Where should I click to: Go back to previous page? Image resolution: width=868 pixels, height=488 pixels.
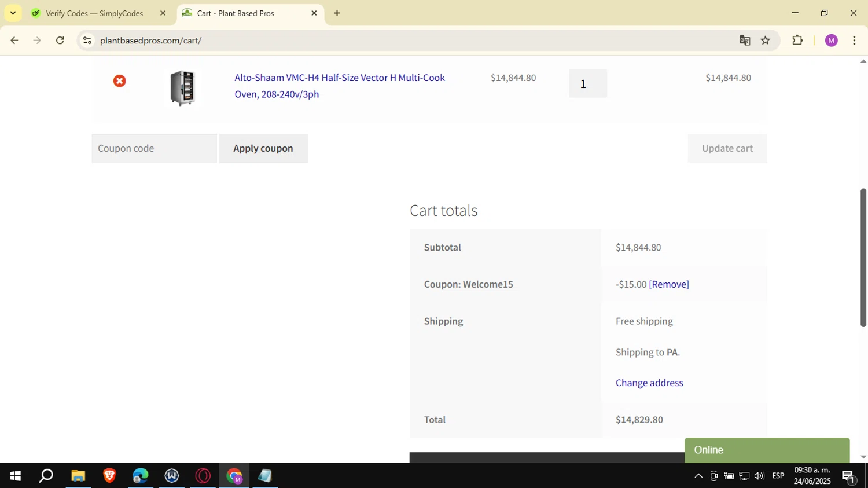click(14, 41)
